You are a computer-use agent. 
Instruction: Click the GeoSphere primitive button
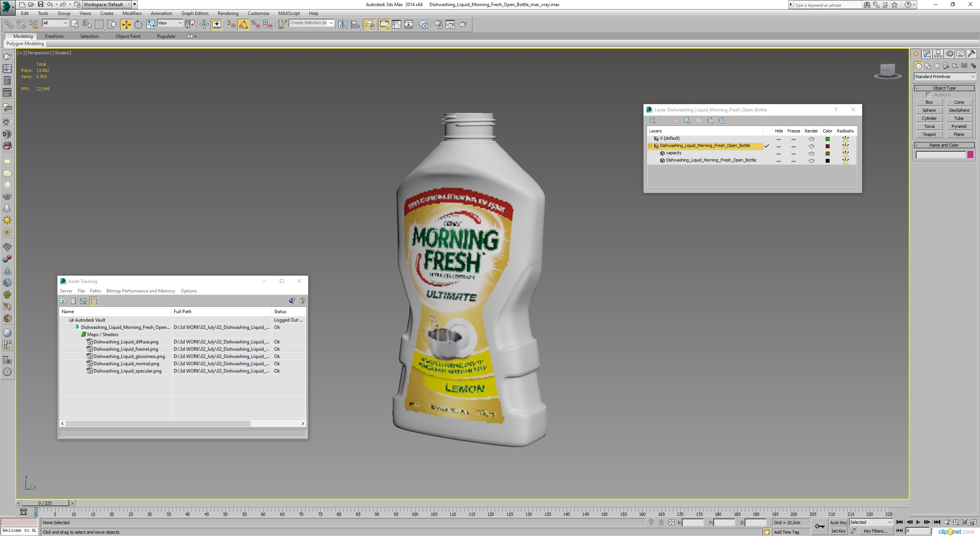coord(959,110)
